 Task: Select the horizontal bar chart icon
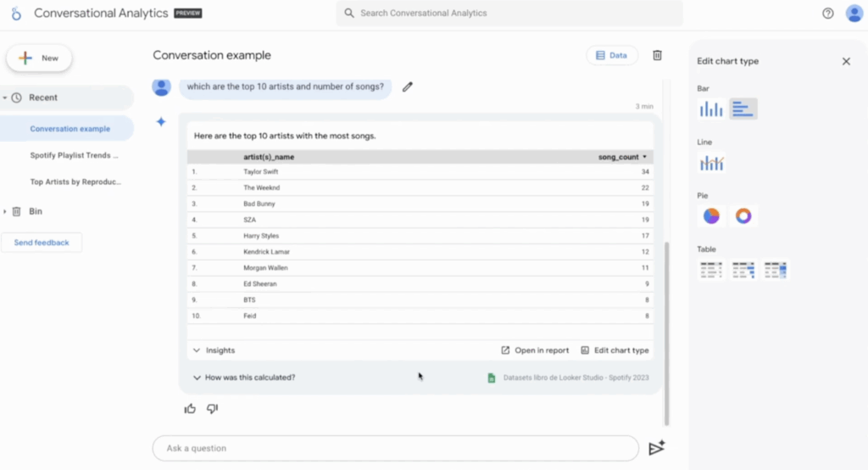743,109
